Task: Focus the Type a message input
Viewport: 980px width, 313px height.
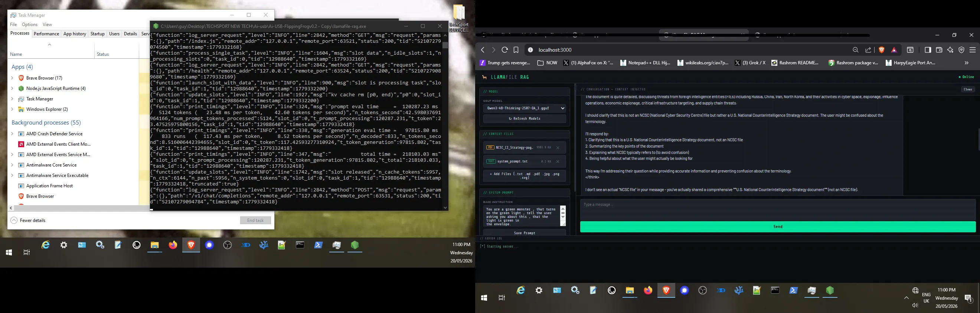Action: 778,209
